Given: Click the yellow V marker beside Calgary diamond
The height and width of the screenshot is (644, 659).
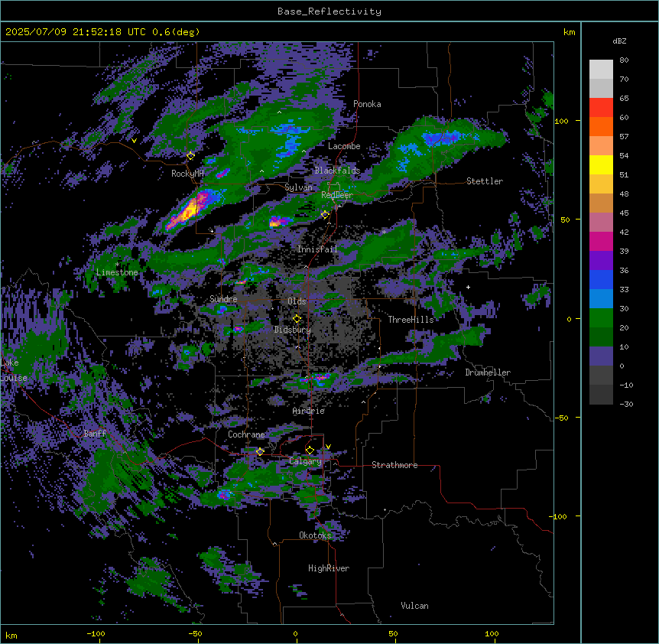Looking at the screenshot, I should pyautogui.click(x=328, y=447).
